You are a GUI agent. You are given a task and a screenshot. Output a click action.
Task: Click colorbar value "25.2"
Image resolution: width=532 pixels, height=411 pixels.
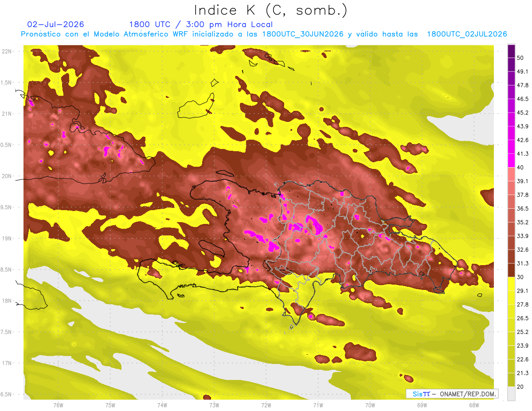click(523, 332)
